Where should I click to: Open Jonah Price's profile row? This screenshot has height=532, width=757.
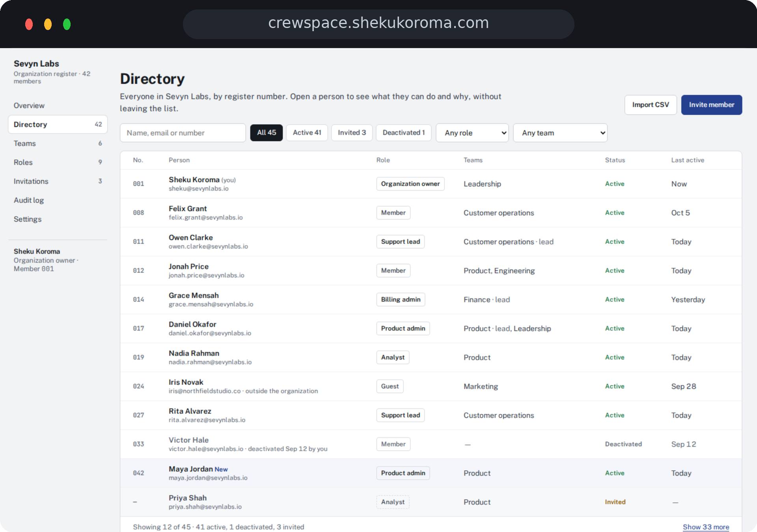[x=431, y=271]
